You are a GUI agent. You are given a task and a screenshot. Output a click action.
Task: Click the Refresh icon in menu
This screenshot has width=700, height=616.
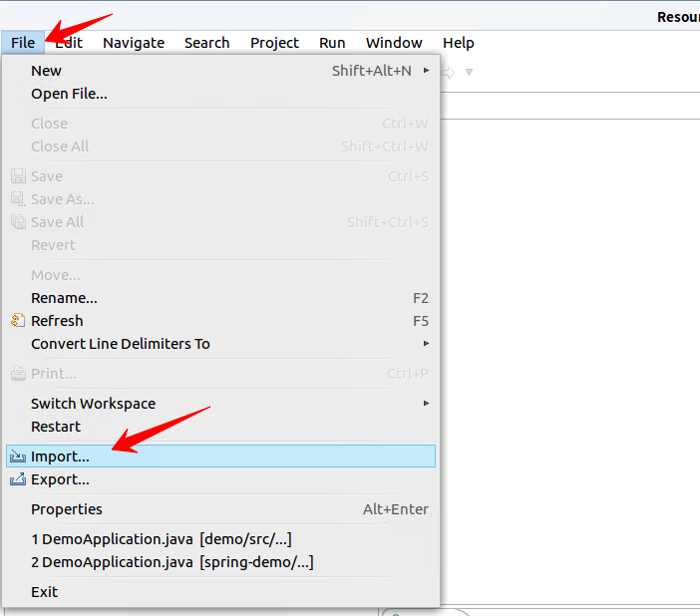(x=18, y=321)
